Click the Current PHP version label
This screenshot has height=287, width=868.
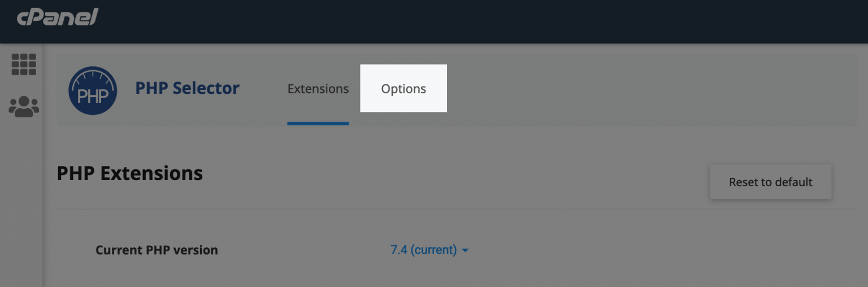tap(157, 250)
